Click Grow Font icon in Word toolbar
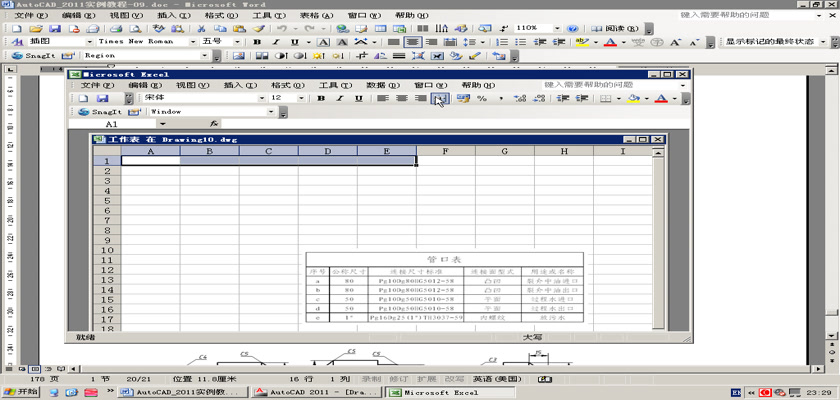 click(x=676, y=42)
